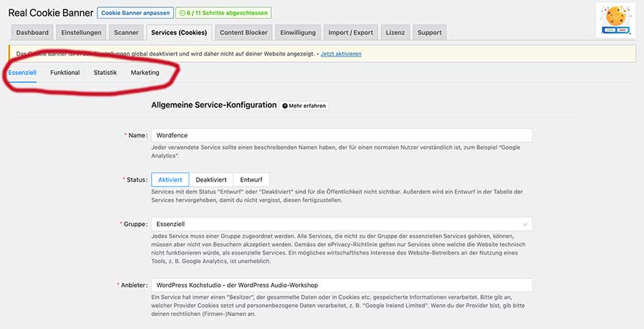This screenshot has width=644, height=329.
Task: Click into the Name field containing Wordfence
Action: 341,135
